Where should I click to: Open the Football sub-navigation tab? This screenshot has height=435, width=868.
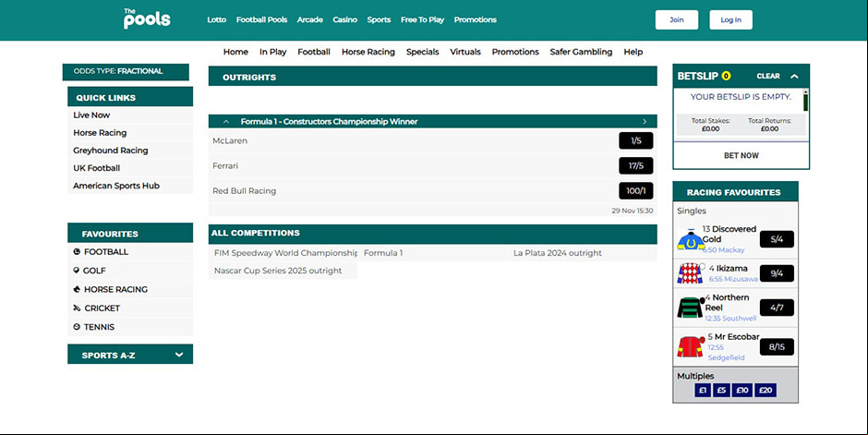tap(314, 52)
